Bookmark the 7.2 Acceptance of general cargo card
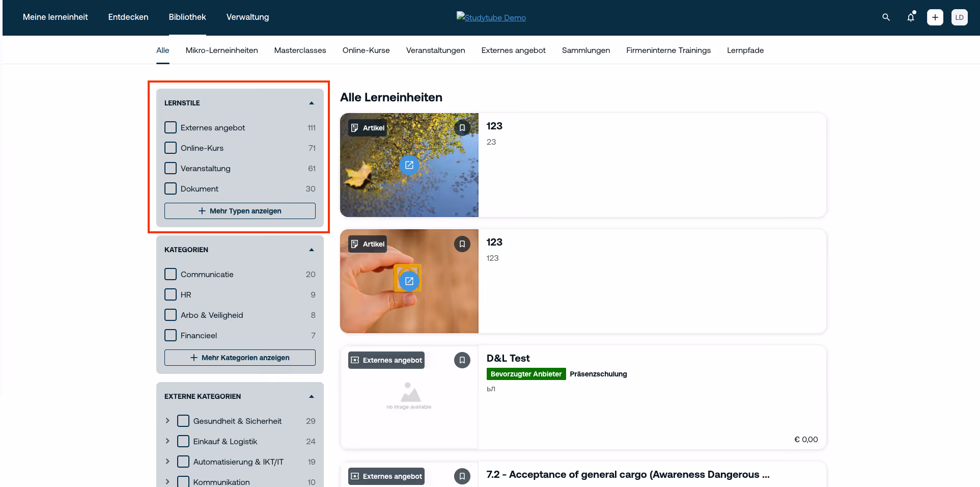 (x=462, y=476)
